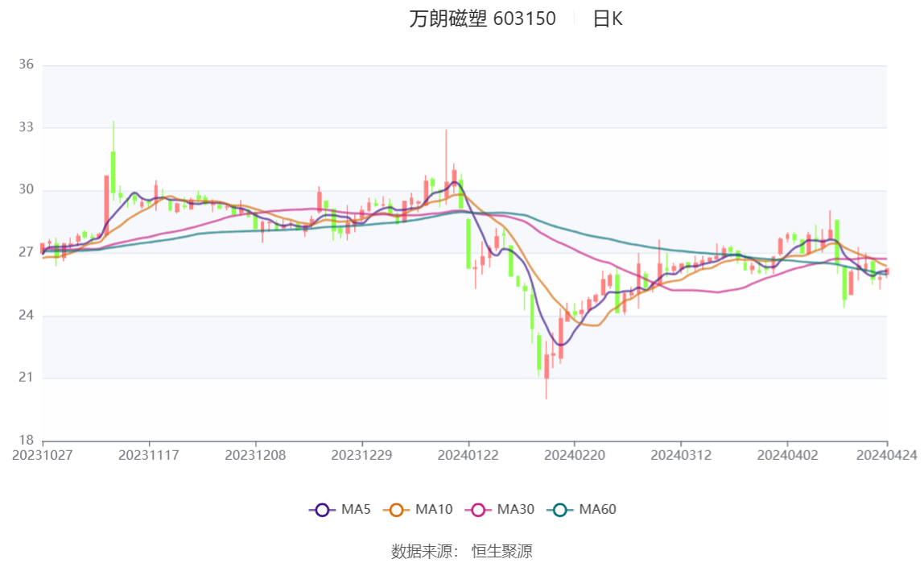Click the lowest candlestick near price 20

pyautogui.click(x=547, y=371)
